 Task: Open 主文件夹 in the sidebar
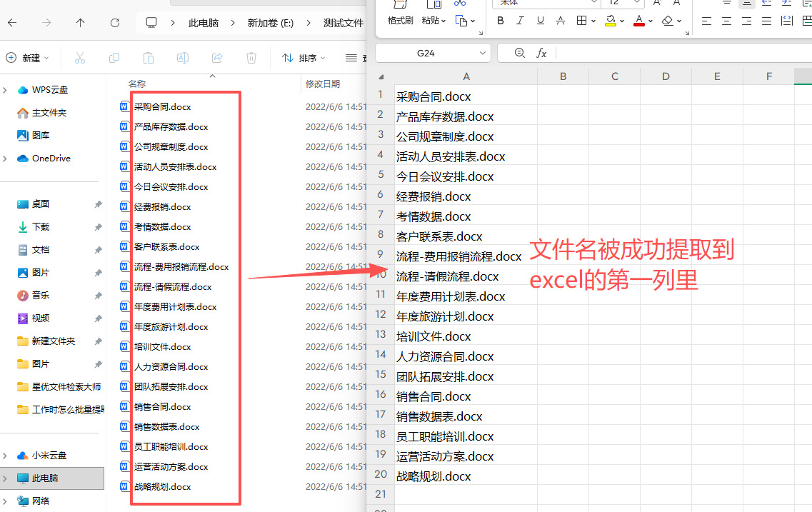click(x=49, y=113)
